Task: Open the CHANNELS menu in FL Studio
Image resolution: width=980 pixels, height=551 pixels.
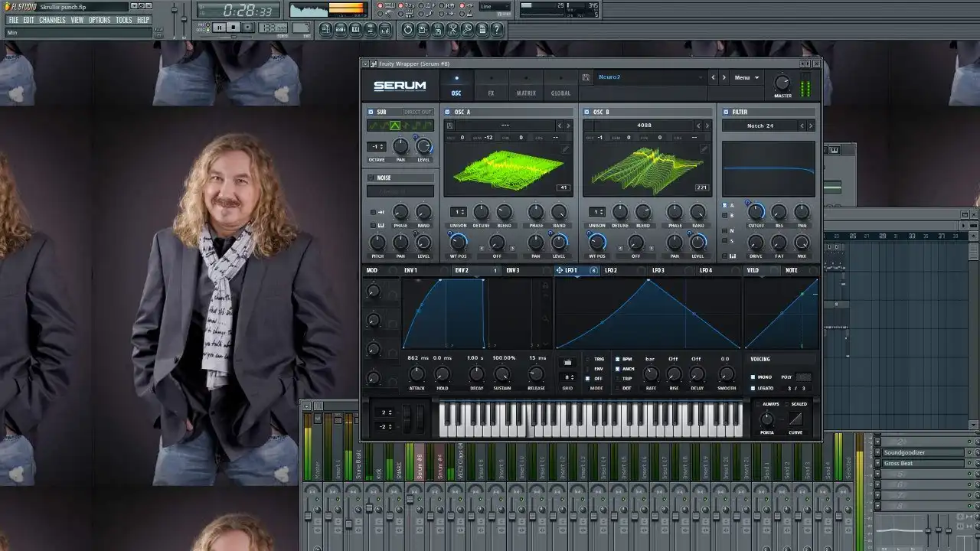Action: coord(52,20)
